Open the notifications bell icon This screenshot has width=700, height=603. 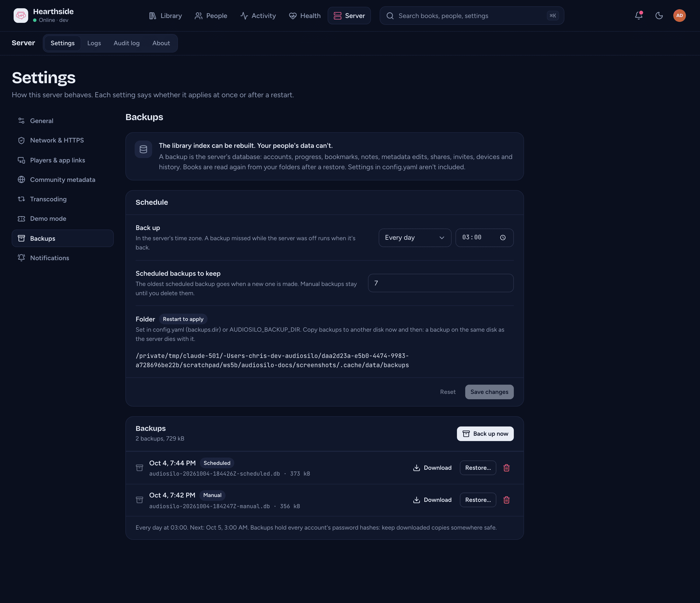point(639,16)
